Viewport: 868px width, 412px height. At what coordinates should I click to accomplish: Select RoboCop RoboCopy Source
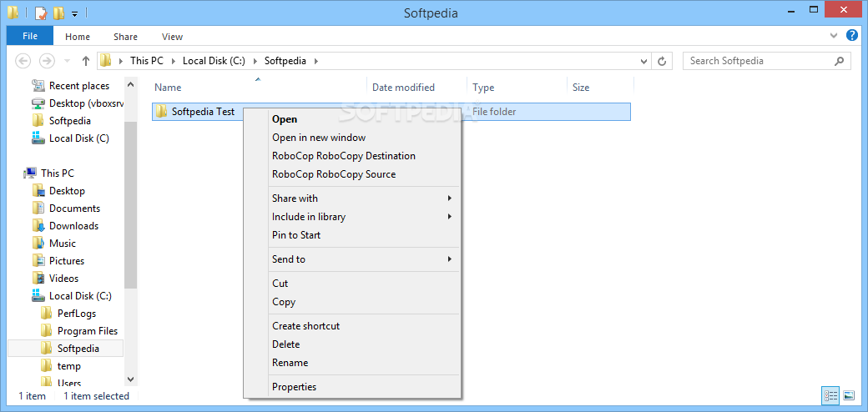(x=334, y=174)
